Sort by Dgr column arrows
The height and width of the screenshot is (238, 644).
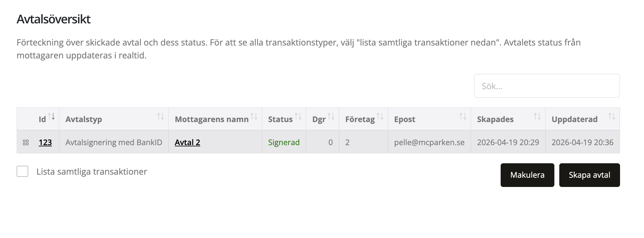click(331, 117)
